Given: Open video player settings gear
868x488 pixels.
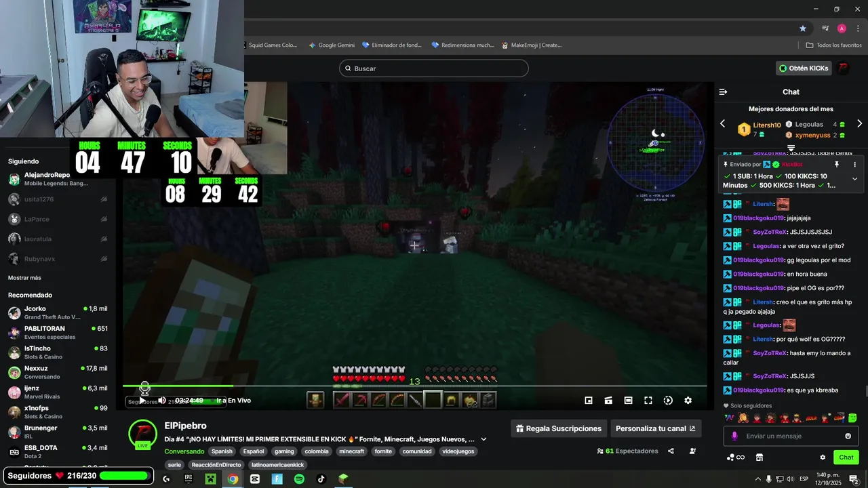Looking at the screenshot, I should pyautogui.click(x=688, y=401).
